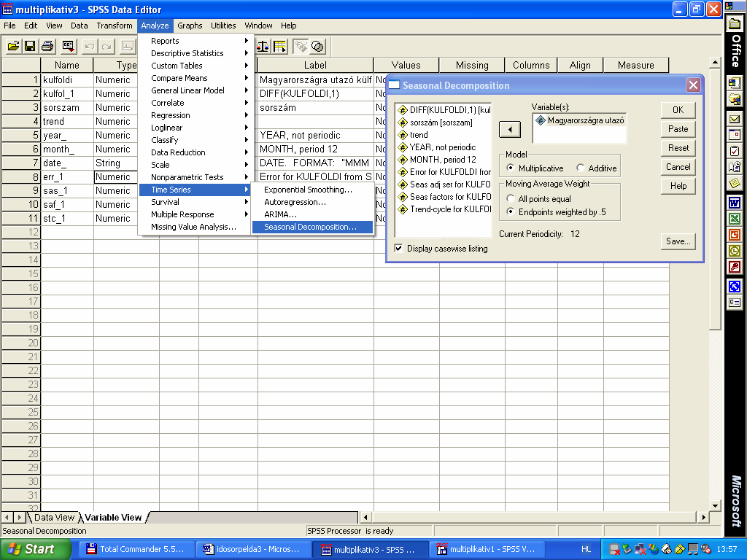Select Endpoints weighted by .5 option
The height and width of the screenshot is (560, 747).
pyautogui.click(x=510, y=211)
